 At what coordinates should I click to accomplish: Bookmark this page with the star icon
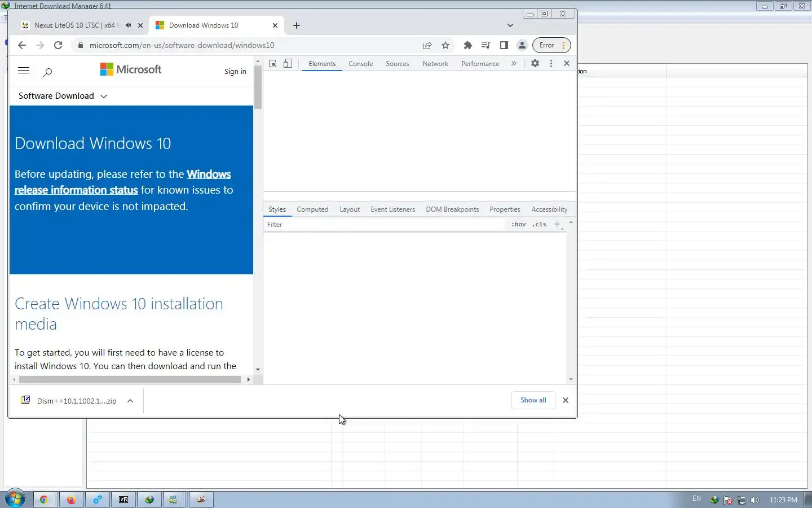pyautogui.click(x=445, y=45)
